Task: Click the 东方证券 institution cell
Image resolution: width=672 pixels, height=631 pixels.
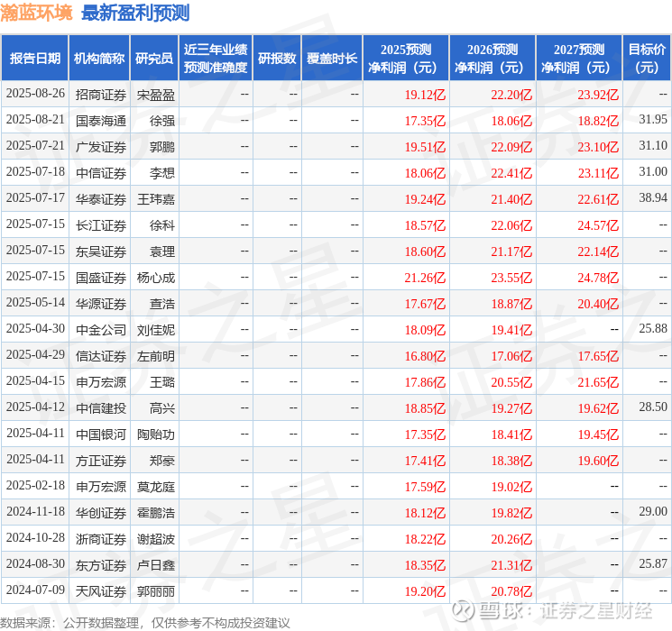Action: [101, 564]
